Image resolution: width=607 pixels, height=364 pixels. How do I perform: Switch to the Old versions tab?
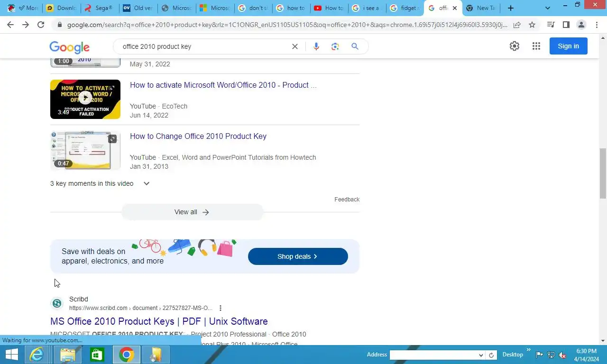(x=138, y=8)
